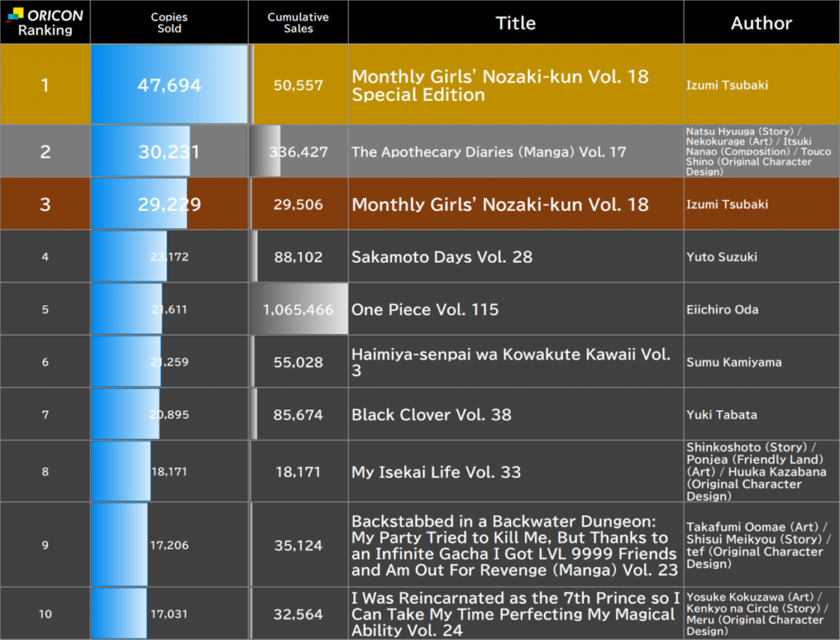Click author Yuto Suzuki
840x640 pixels.
722,257
